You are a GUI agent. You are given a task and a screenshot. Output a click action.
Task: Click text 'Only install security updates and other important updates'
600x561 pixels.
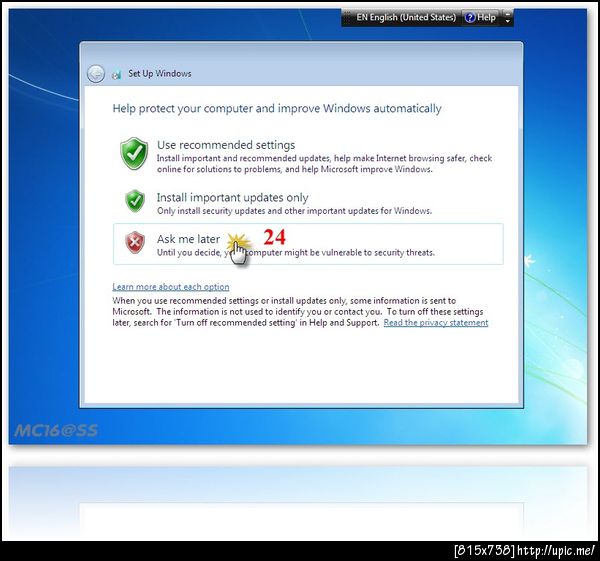(294, 211)
